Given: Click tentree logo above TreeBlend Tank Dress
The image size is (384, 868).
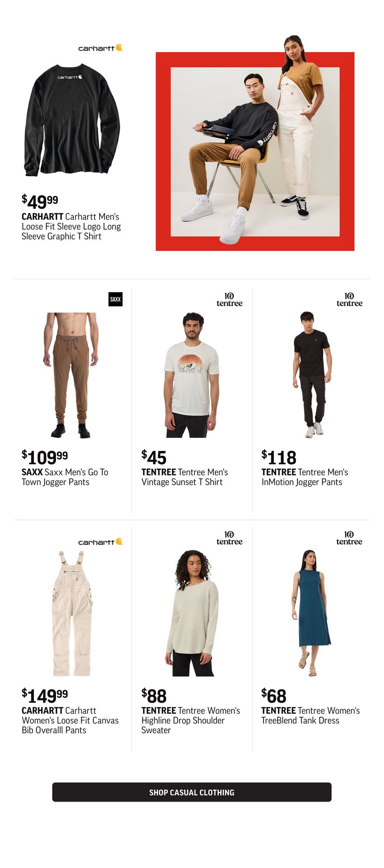Looking at the screenshot, I should tap(349, 538).
